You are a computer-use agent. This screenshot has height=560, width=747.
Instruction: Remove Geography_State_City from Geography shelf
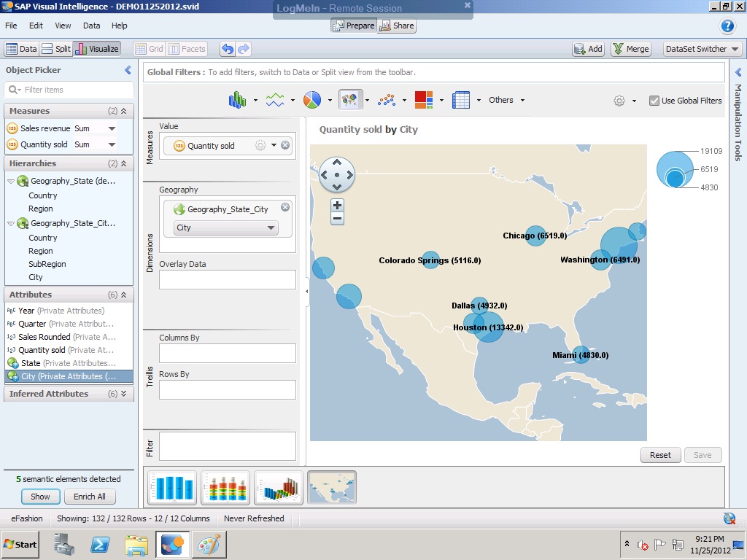[x=285, y=207]
